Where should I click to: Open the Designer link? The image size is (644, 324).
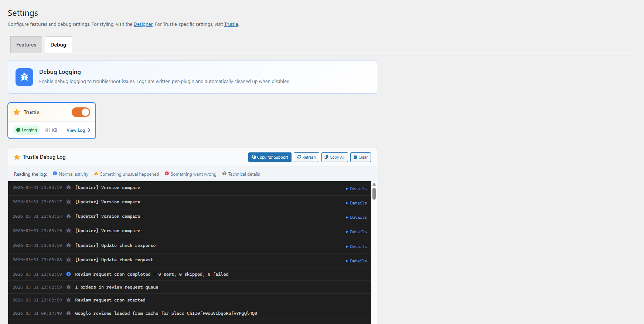coord(143,24)
